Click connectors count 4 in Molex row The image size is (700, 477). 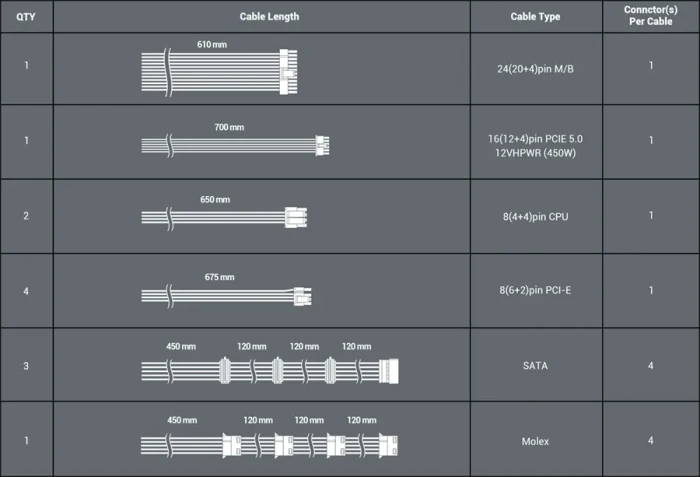(x=650, y=441)
